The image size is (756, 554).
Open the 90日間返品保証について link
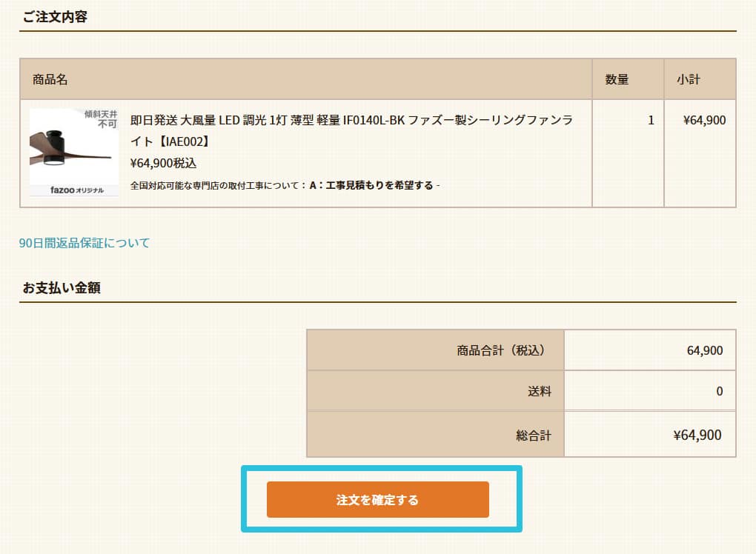coord(84,242)
